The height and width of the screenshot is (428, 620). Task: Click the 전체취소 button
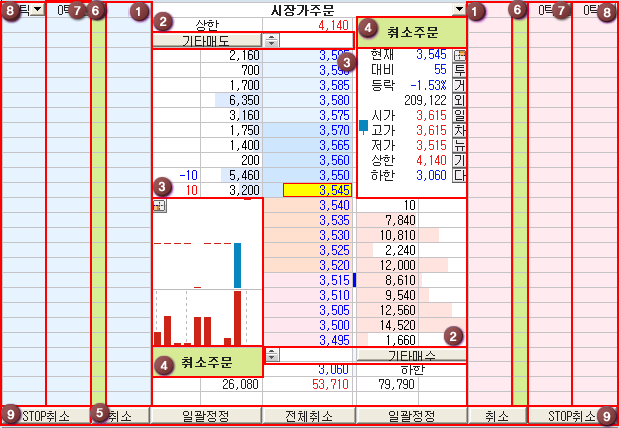(x=308, y=415)
